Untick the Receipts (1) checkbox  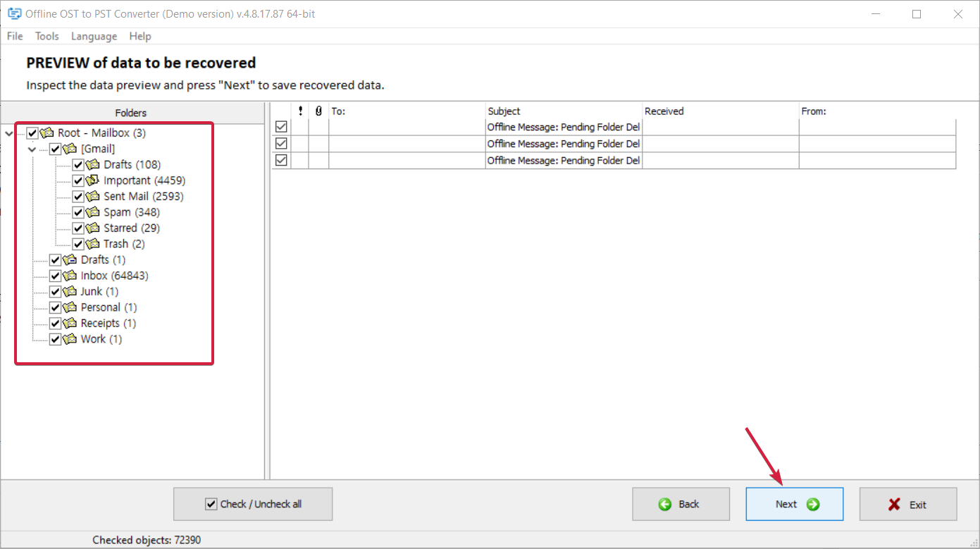pos(55,323)
